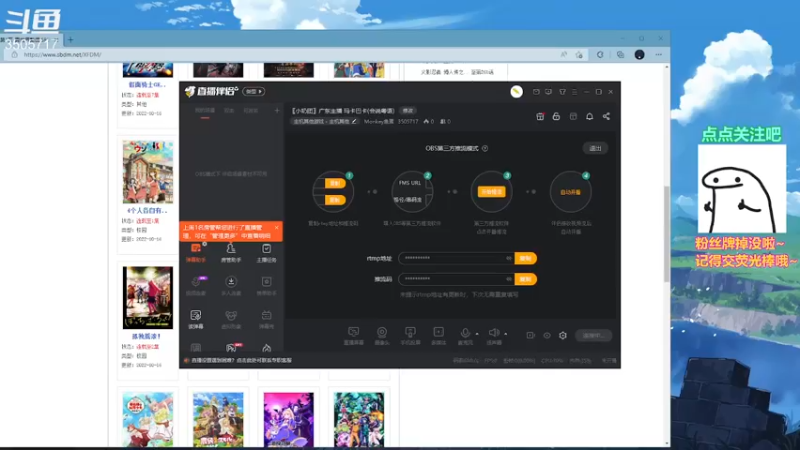
Task: Edit the stream category via the pencil icon
Action: [354, 121]
